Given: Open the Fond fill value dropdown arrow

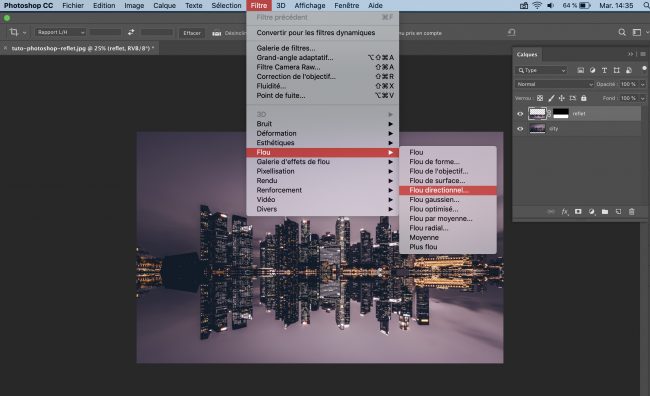Looking at the screenshot, I should (x=643, y=98).
